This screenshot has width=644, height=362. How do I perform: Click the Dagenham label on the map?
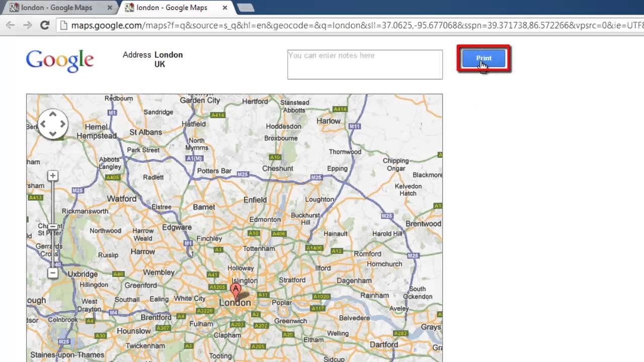coord(354,281)
